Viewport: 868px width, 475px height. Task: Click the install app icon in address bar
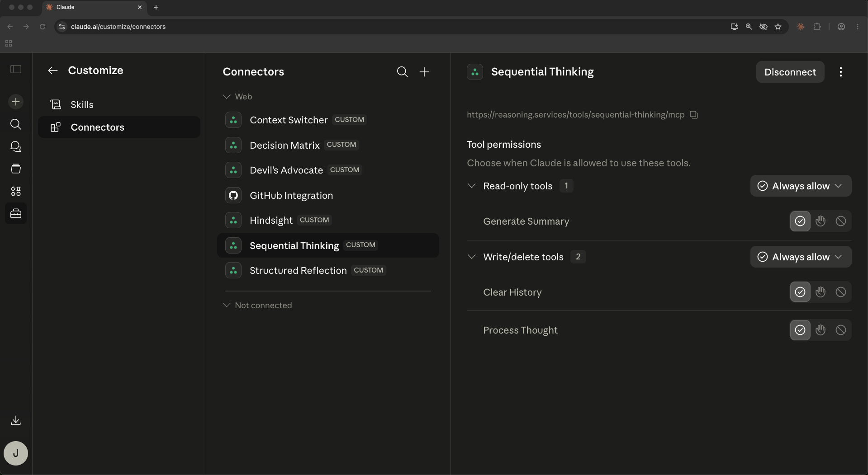coord(735,27)
